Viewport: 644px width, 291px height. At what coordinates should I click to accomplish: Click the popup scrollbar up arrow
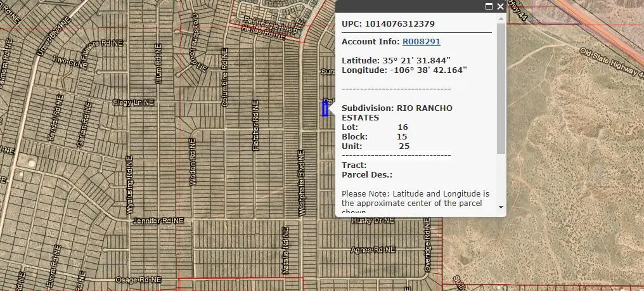(501, 19)
